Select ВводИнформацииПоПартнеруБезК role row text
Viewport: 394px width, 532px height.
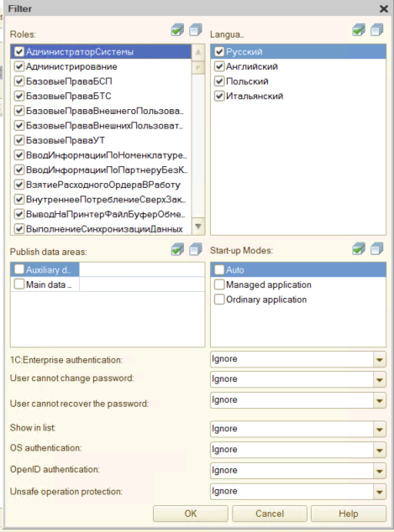point(107,170)
